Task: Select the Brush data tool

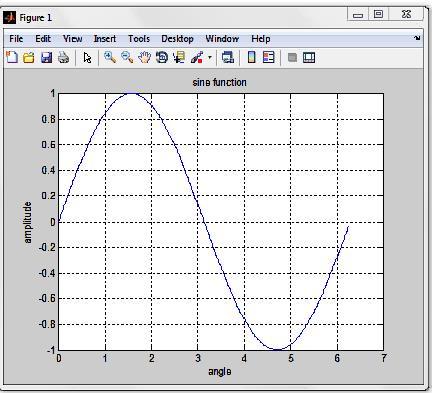Action: pos(197,57)
